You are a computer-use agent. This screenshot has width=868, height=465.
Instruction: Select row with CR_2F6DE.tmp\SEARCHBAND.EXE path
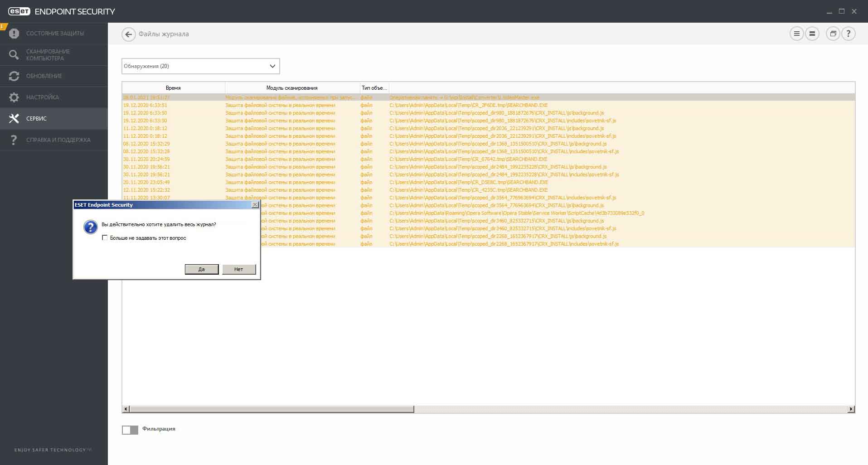click(488, 105)
